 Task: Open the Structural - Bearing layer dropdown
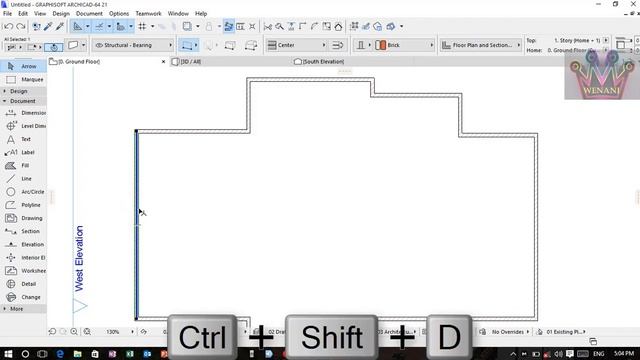[133, 45]
